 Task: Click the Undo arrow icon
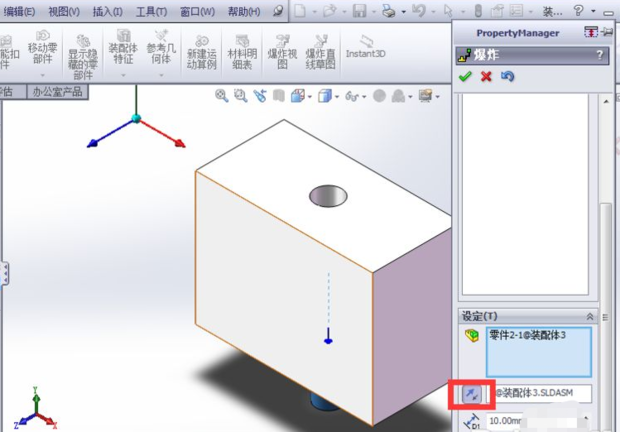(419, 11)
